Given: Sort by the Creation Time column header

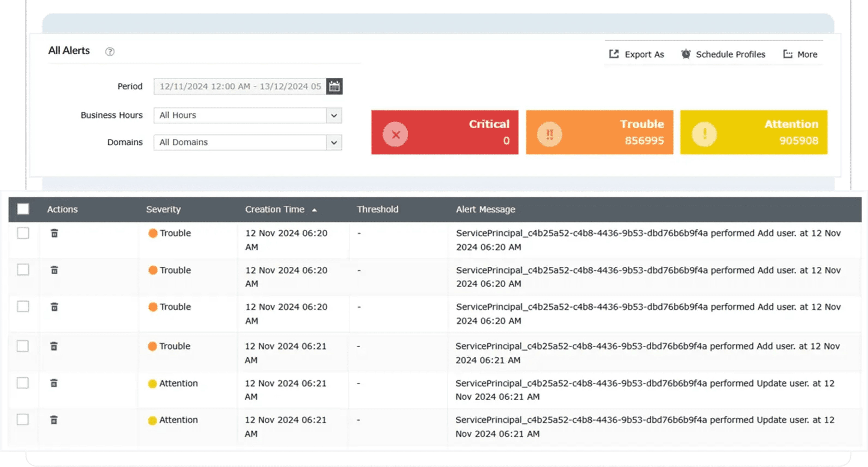Looking at the screenshot, I should point(275,209).
